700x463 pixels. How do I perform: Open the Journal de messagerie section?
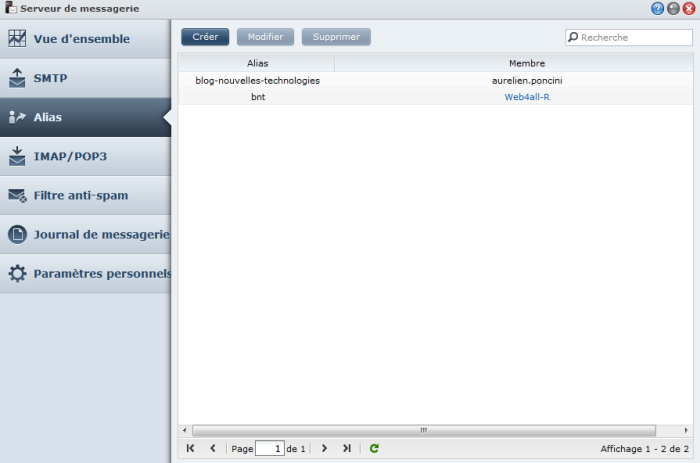[85, 234]
